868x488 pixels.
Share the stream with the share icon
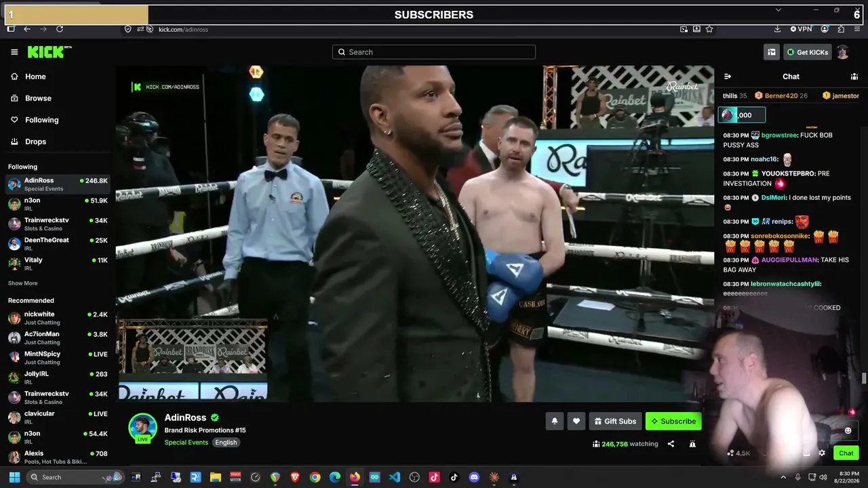[x=671, y=444]
